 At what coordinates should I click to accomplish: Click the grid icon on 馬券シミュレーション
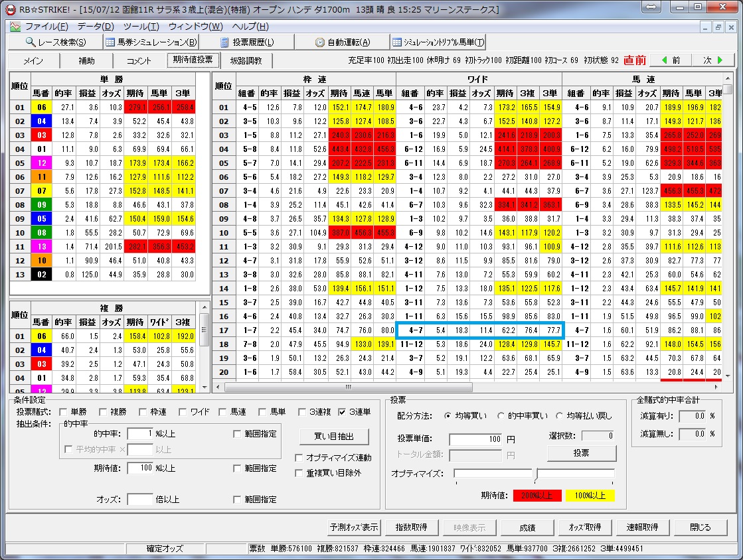110,42
